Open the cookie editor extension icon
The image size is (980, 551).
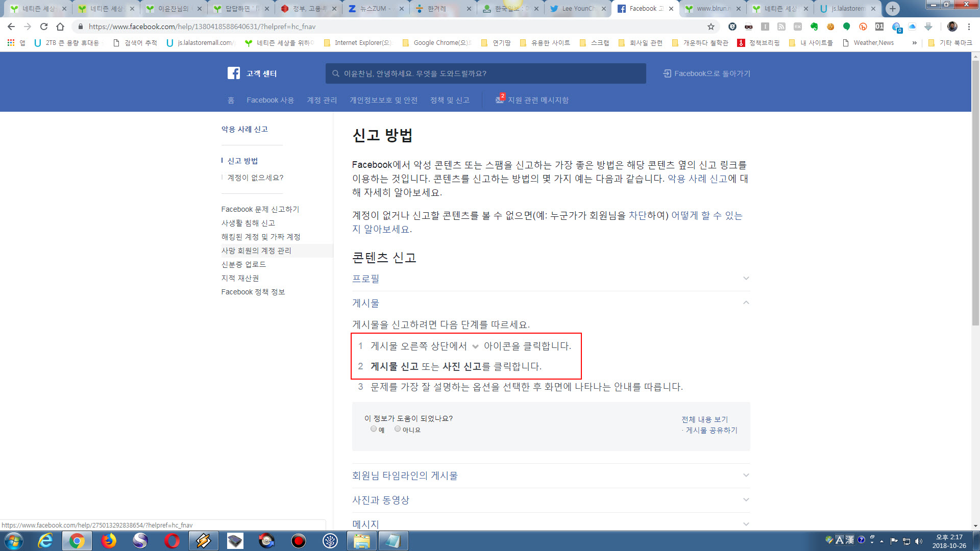point(830,27)
